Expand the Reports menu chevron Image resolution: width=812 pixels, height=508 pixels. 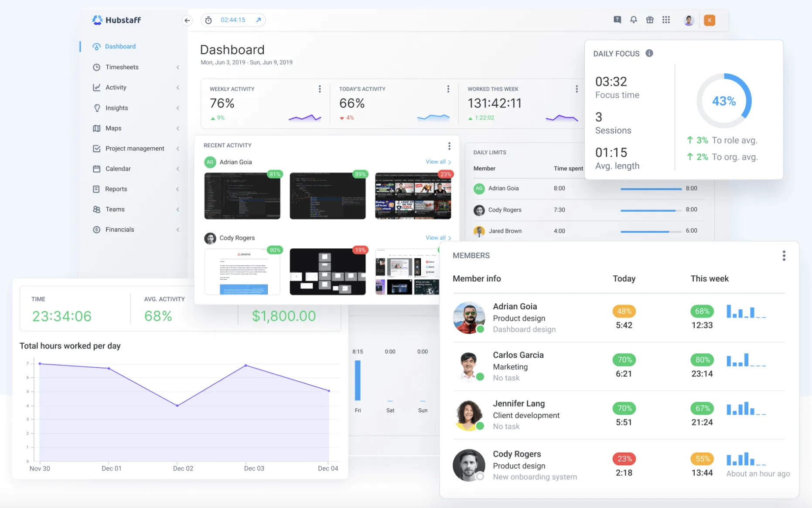(x=178, y=189)
